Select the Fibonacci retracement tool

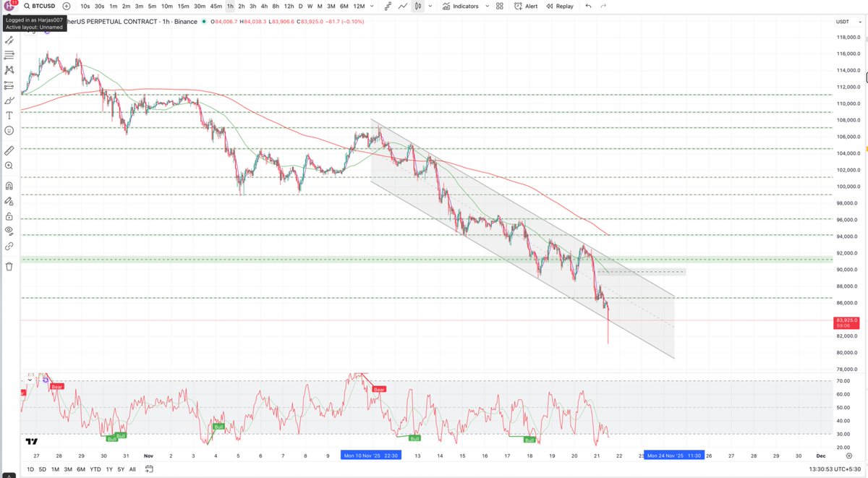click(9, 56)
